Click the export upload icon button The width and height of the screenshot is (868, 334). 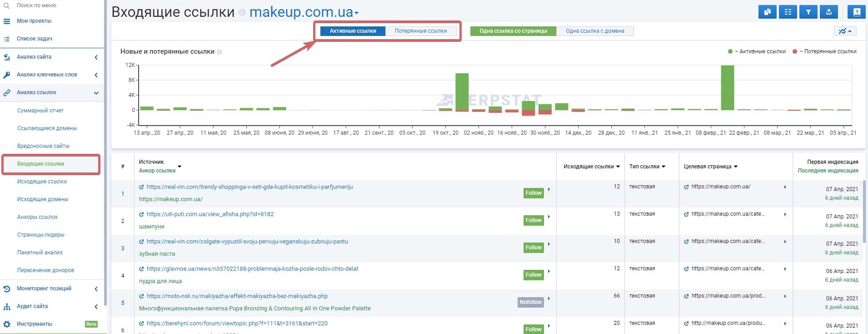click(x=828, y=12)
